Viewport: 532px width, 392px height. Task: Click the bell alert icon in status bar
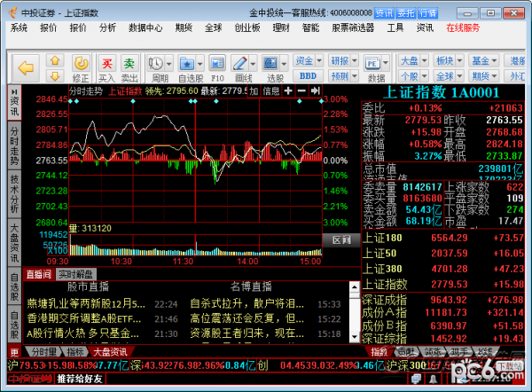click(x=434, y=379)
